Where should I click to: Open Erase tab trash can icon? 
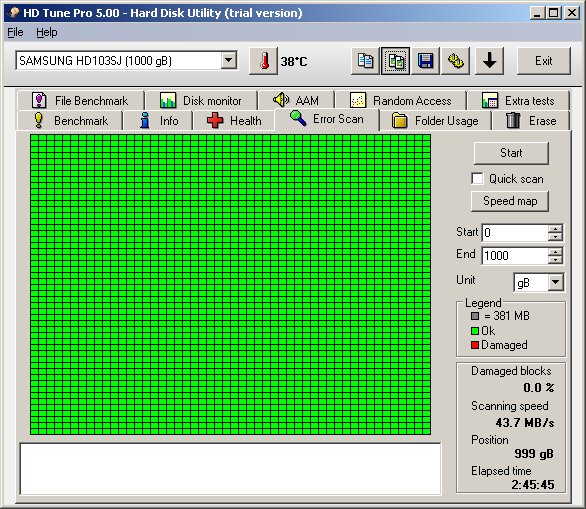point(513,120)
